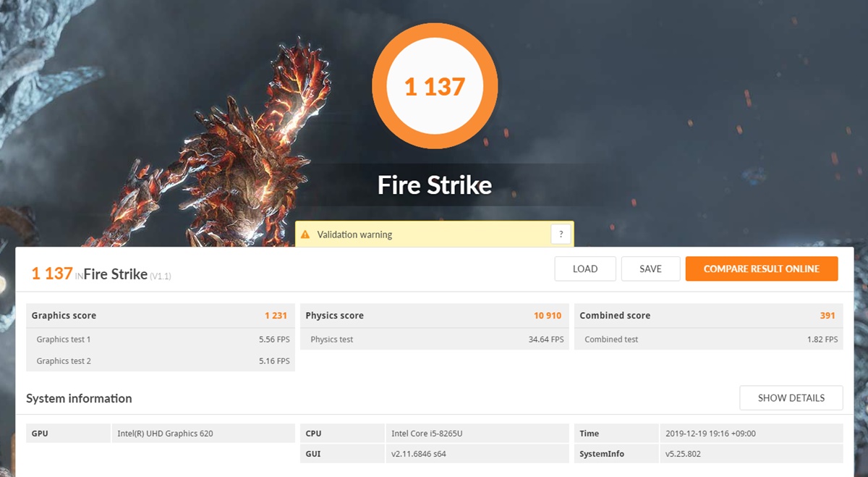Click SHOW DETAILS button

(791, 398)
